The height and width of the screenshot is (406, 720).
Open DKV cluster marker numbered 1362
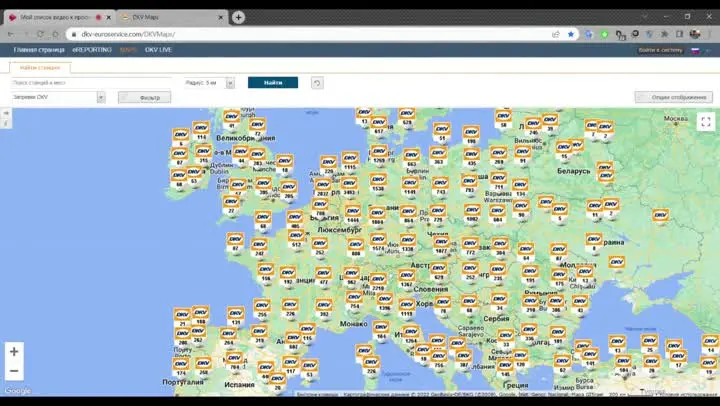(407, 279)
